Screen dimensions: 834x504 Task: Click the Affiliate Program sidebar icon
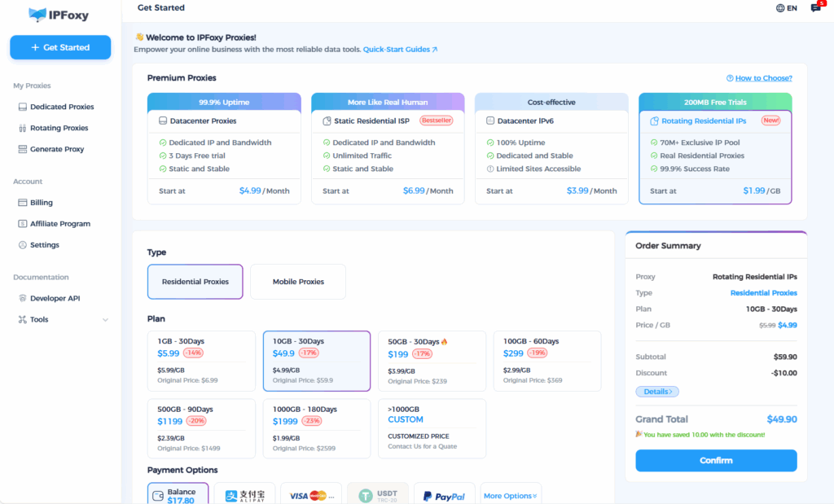(23, 224)
